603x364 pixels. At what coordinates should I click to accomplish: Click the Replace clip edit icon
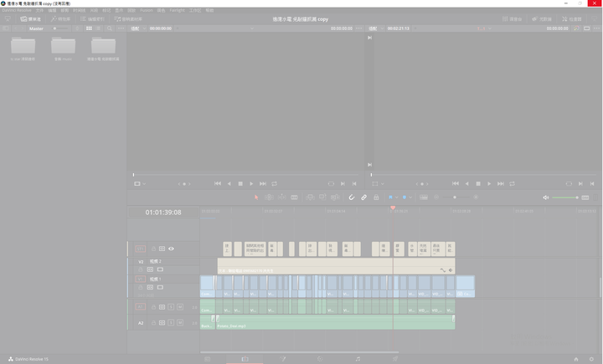pyautogui.click(x=335, y=197)
